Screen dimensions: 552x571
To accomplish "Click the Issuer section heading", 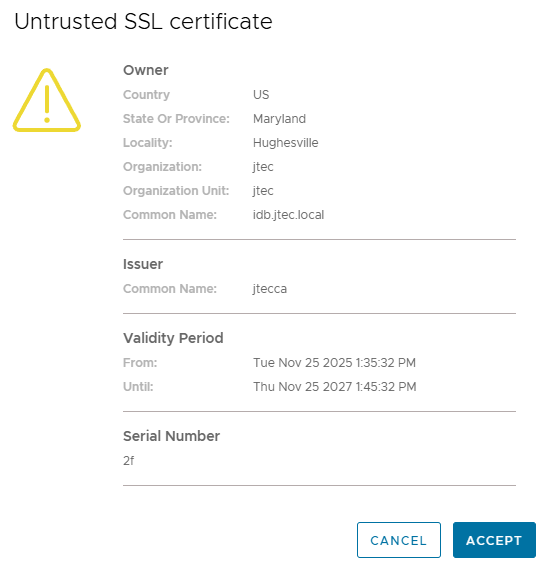I will pos(143,264).
